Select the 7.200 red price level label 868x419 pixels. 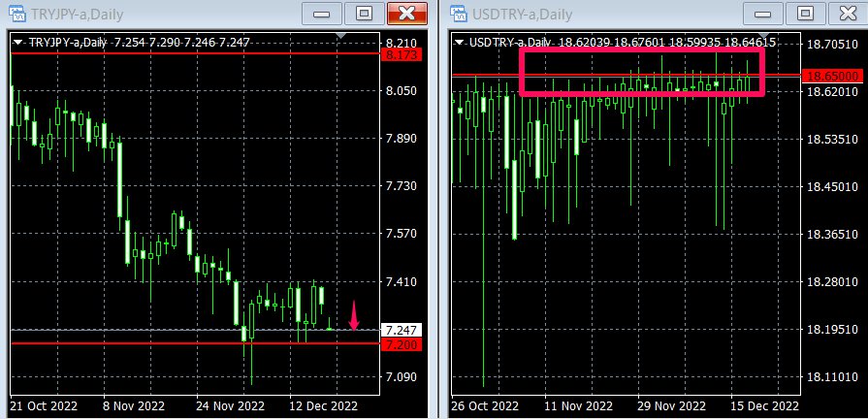[402, 344]
